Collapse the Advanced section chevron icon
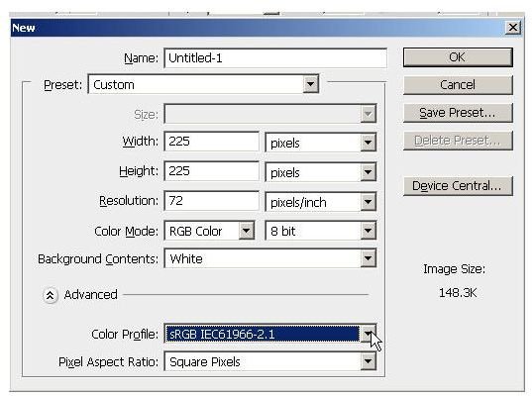The width and height of the screenshot is (532, 396). (50, 295)
